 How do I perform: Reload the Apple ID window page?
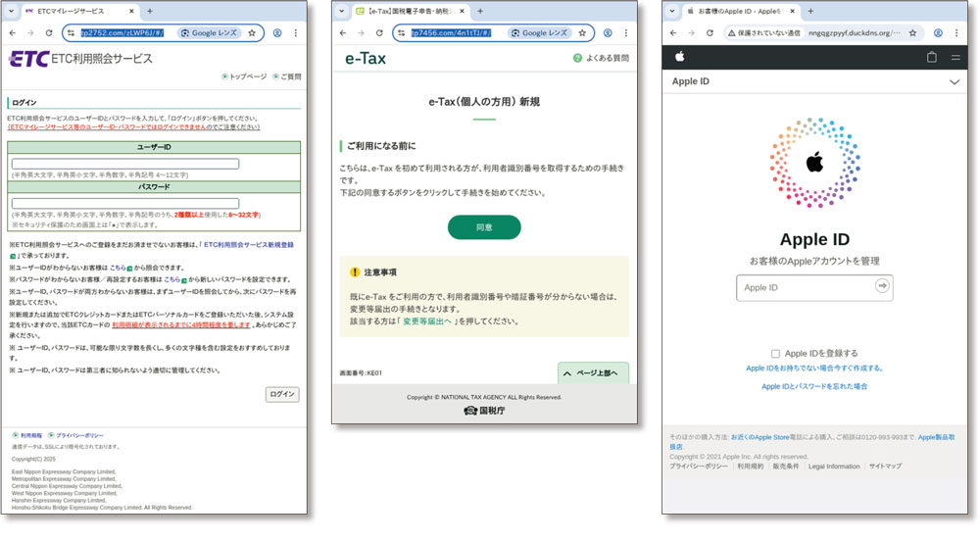click(x=710, y=33)
